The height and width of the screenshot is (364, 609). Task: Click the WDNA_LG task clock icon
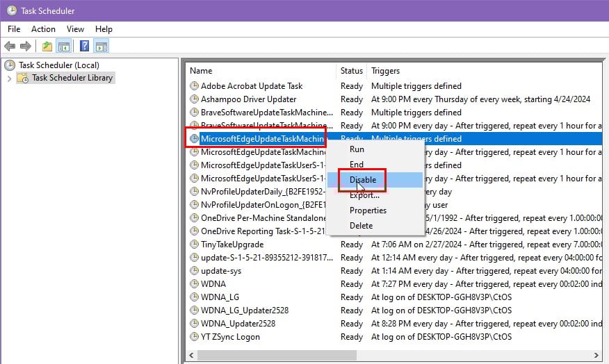194,297
